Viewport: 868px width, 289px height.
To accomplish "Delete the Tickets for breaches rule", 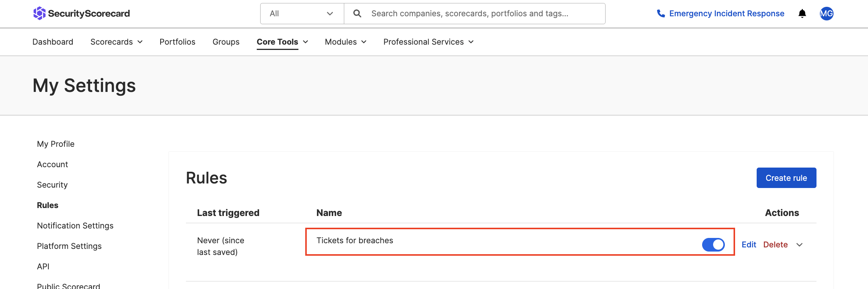I will [x=775, y=245].
